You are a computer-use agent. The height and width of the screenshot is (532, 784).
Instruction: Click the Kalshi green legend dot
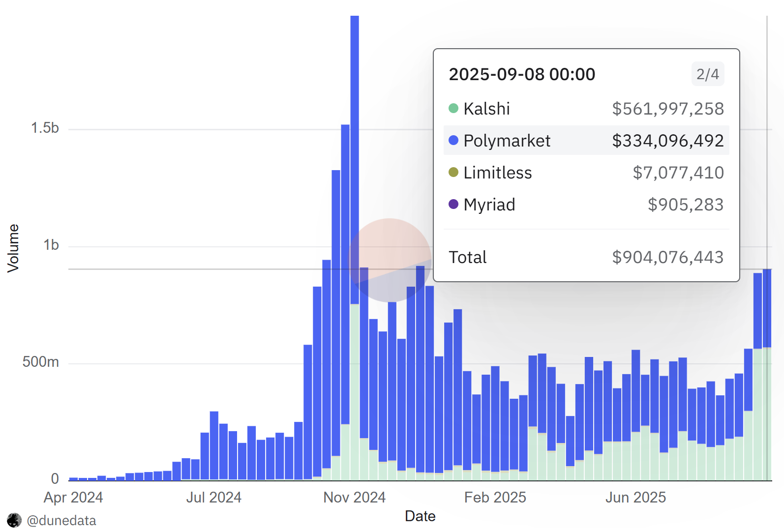point(453,108)
